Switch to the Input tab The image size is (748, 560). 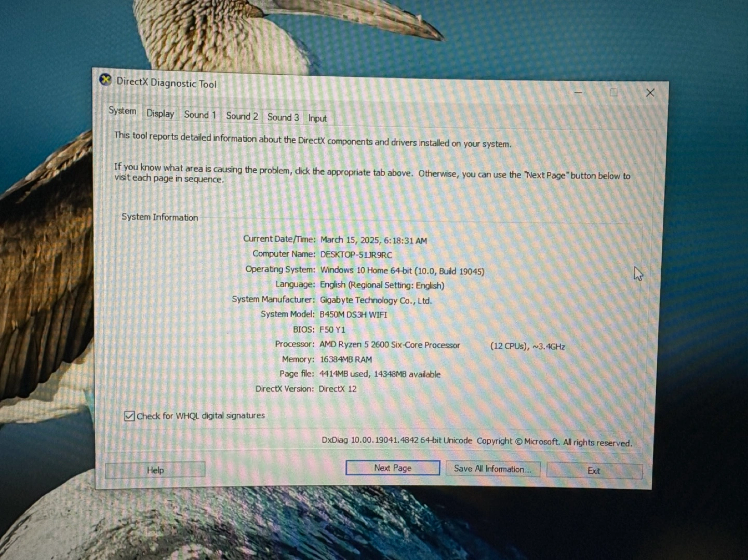pos(317,118)
